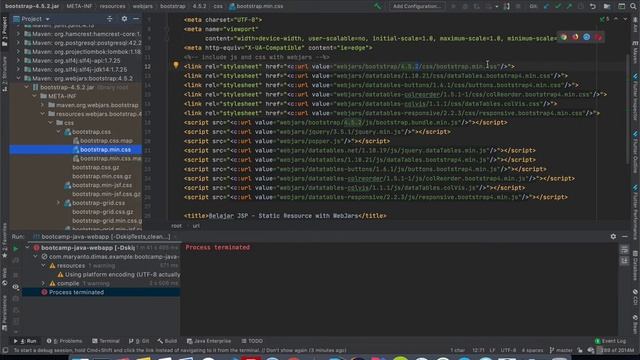
Task: Open Run panel settings gear
Action: point(613,236)
